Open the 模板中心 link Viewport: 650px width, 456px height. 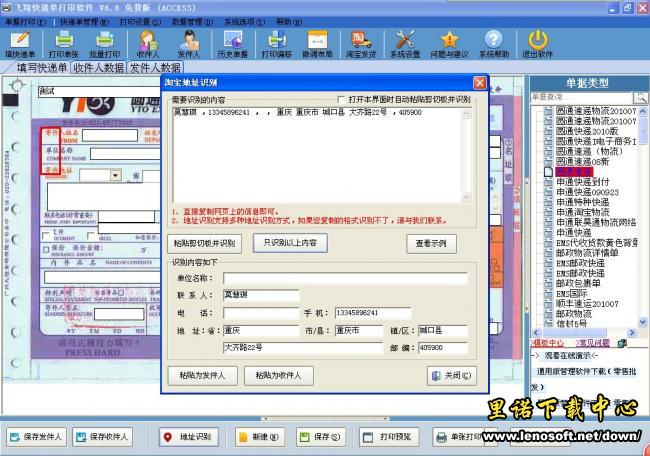[547, 343]
